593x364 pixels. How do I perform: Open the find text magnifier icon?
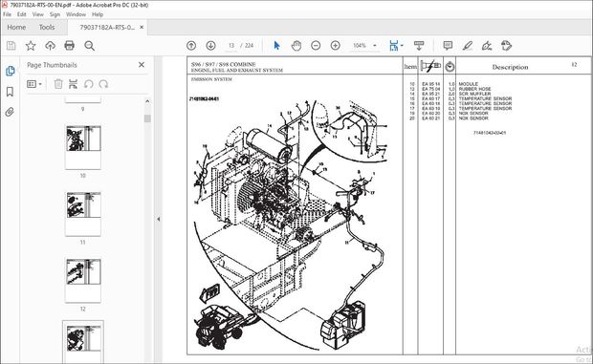[89, 46]
